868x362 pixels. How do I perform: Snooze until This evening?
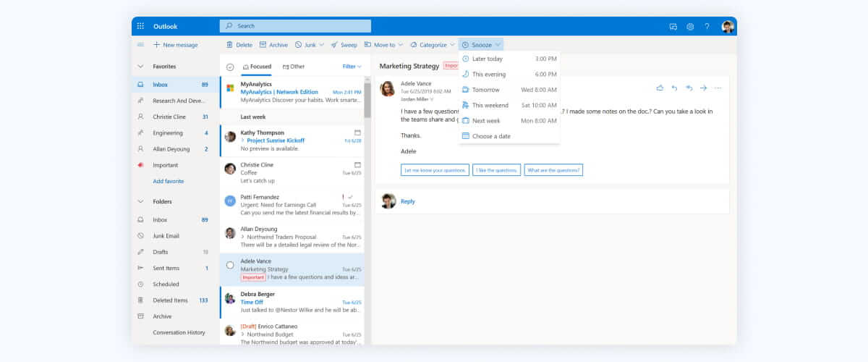pos(509,75)
